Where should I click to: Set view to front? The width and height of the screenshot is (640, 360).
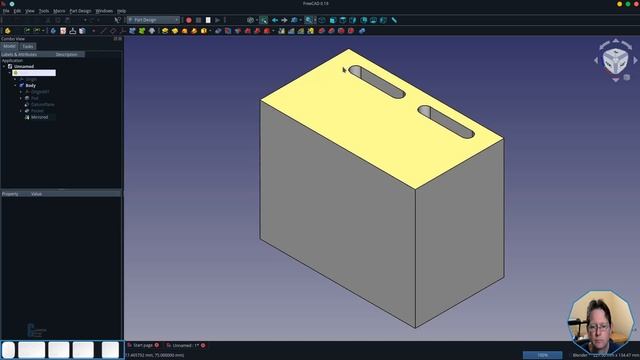[x=333, y=20]
